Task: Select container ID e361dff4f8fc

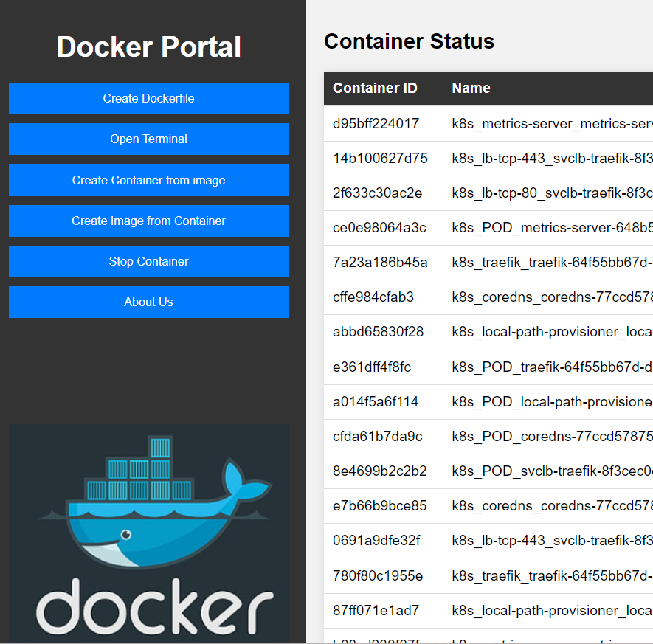Action: point(371,367)
